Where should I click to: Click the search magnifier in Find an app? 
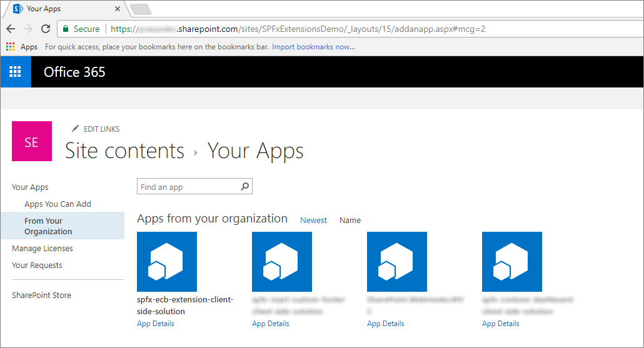(x=245, y=187)
